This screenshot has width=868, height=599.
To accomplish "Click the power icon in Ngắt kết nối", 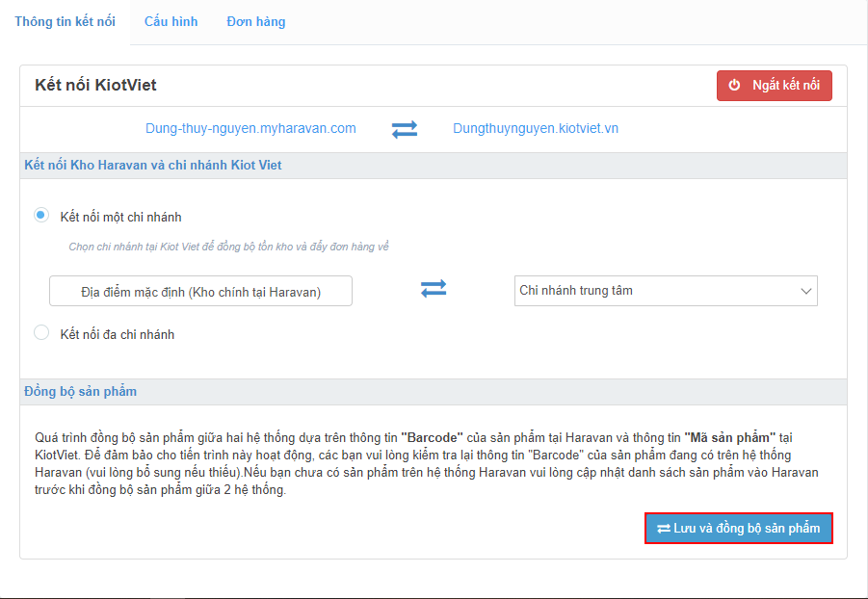I will pos(734,86).
